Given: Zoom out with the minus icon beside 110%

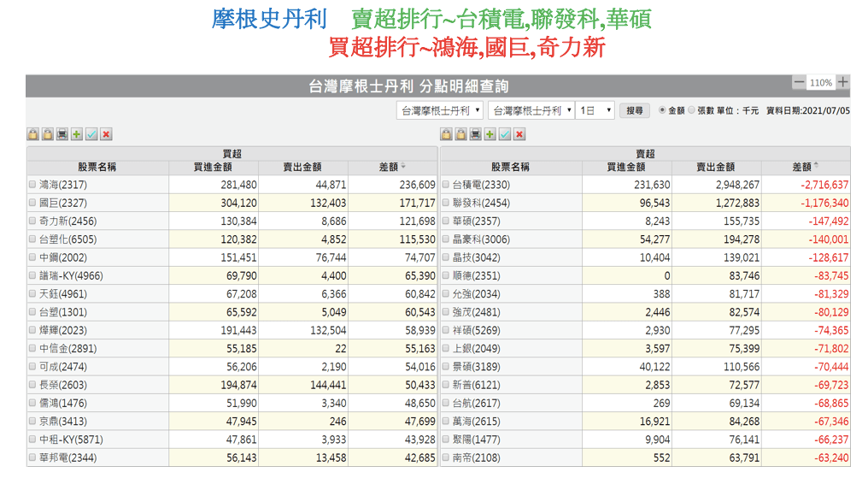Looking at the screenshot, I should click(x=799, y=82).
